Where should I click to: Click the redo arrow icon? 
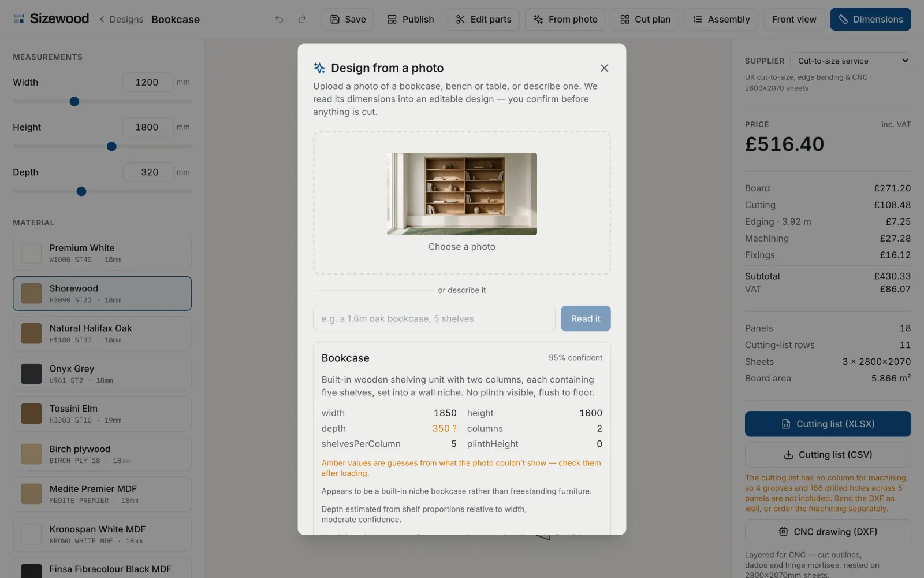coord(302,19)
